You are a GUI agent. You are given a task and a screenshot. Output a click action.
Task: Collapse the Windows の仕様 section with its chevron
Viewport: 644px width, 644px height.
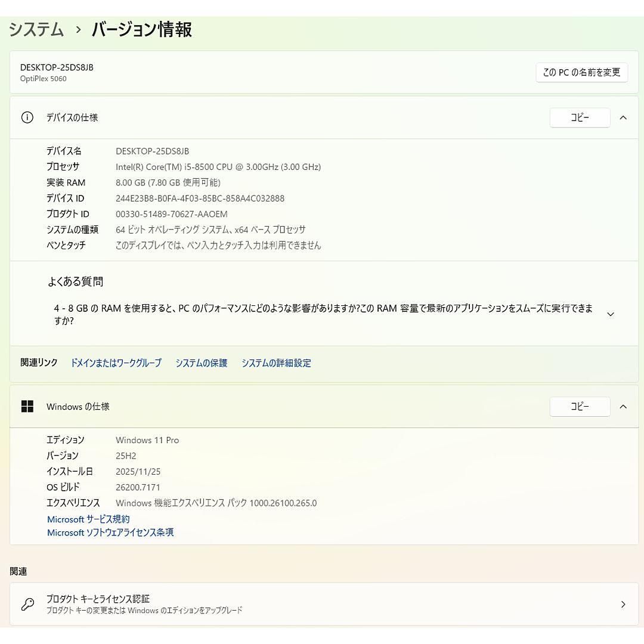pyautogui.click(x=623, y=406)
